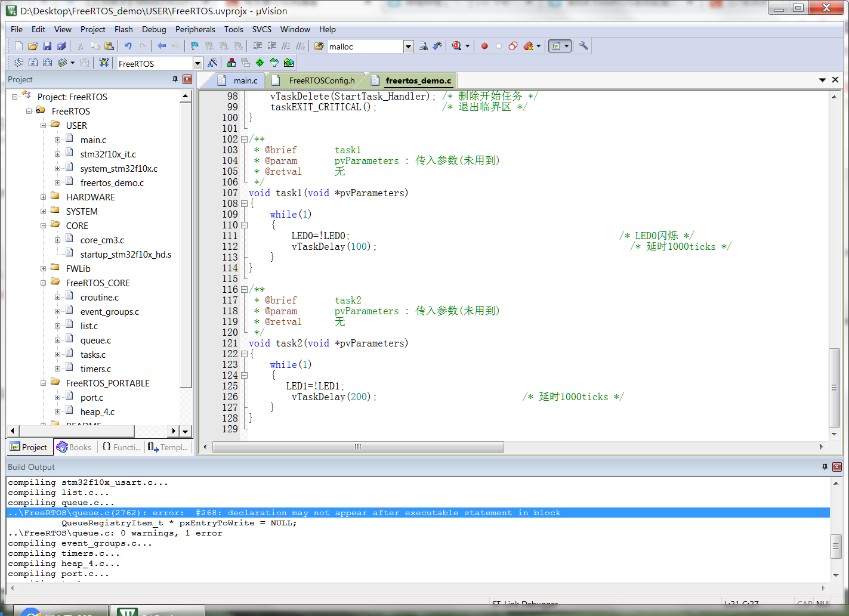Insert a breakpoint with the red circle
Screen dimensions: 849x616
(484, 46)
